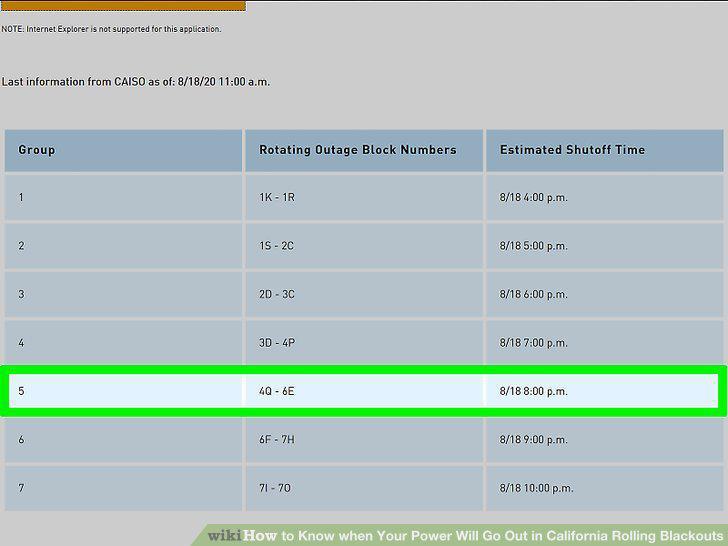The height and width of the screenshot is (546, 728).
Task: Select the 1K - 1R block cell
Action: [364, 198]
